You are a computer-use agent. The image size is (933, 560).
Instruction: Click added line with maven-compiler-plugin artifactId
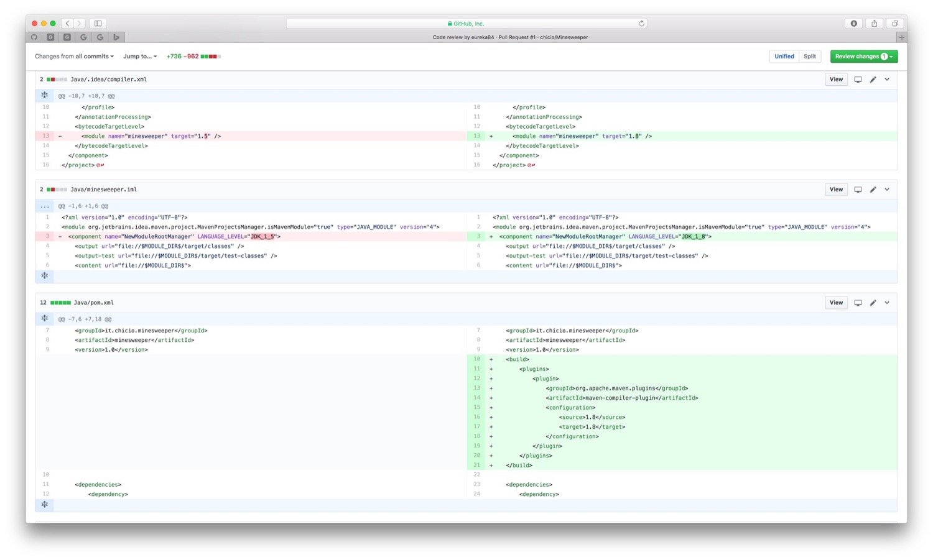click(682, 398)
